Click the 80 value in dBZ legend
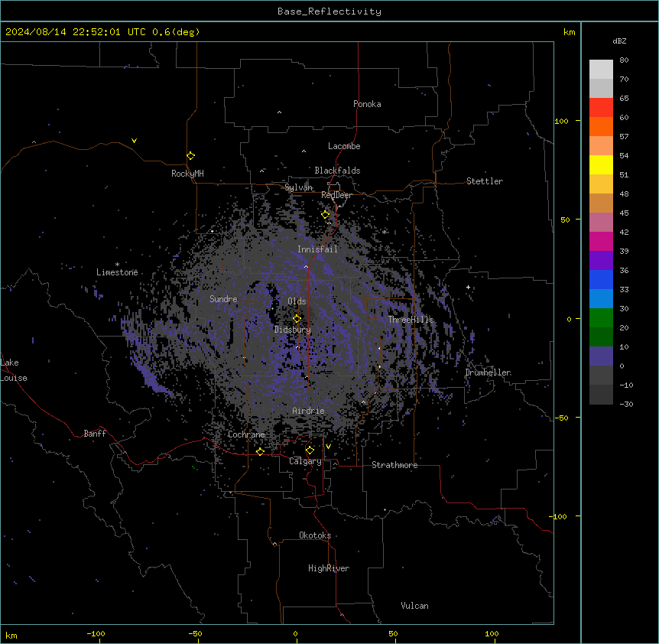659x644 pixels. 624,60
